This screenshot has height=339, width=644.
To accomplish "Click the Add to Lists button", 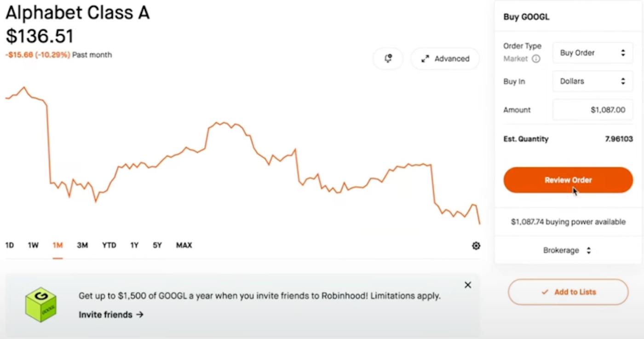I will point(568,292).
